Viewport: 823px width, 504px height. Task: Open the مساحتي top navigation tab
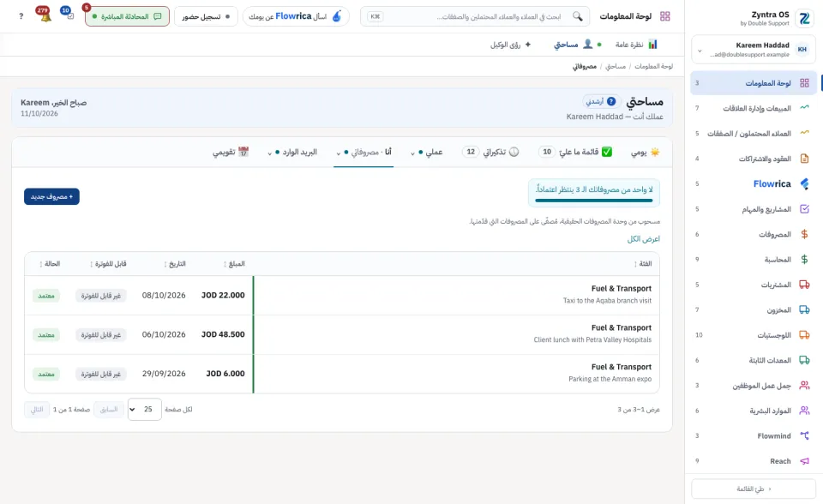(577, 44)
